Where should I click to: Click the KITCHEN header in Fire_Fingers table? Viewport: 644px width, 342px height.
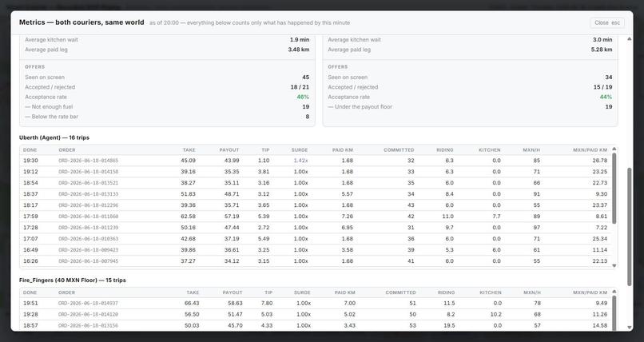tap(491, 292)
